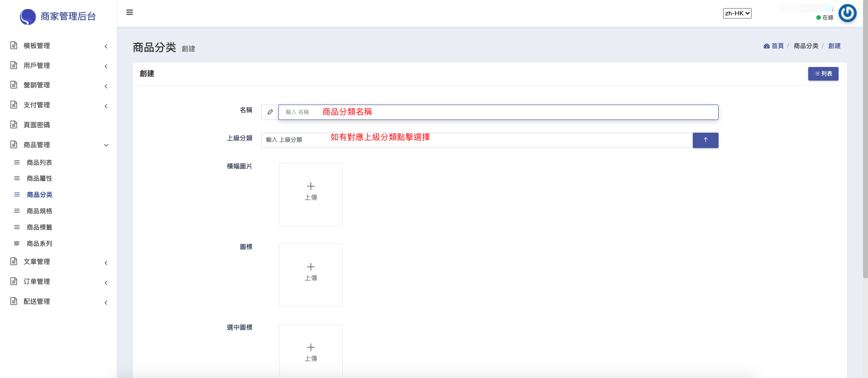Click the list icon beside 商品系列

[17, 244]
